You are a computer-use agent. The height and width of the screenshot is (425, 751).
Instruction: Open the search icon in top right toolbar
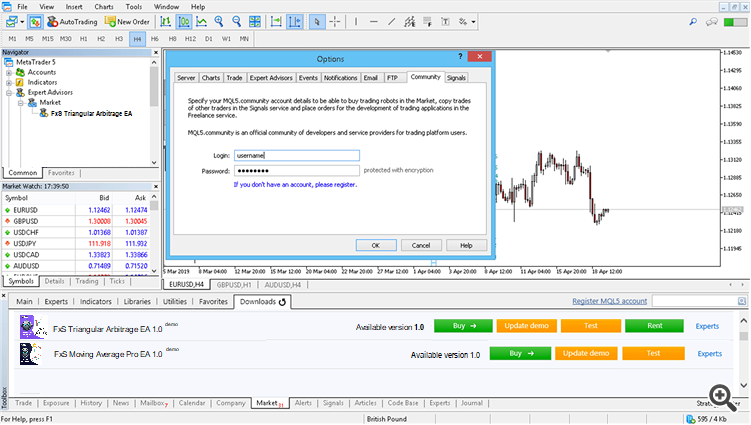(x=693, y=22)
